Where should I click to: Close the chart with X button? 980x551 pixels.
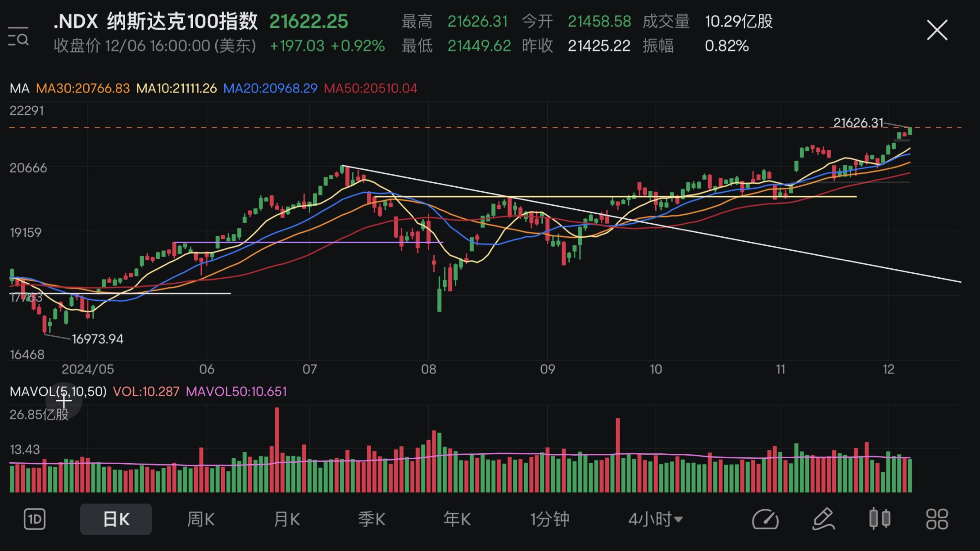click(937, 30)
